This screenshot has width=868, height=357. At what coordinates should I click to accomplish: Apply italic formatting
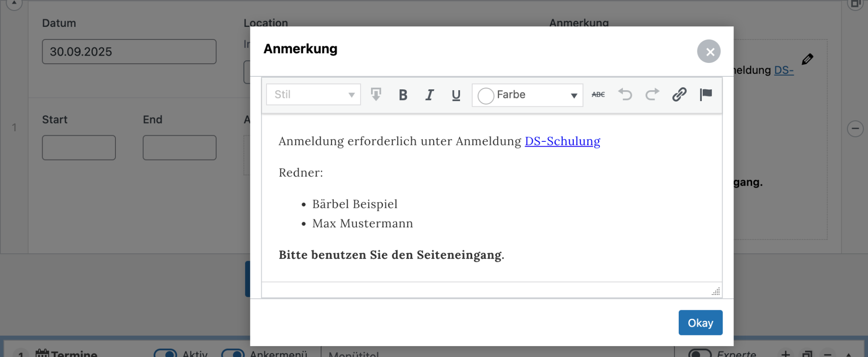point(429,95)
